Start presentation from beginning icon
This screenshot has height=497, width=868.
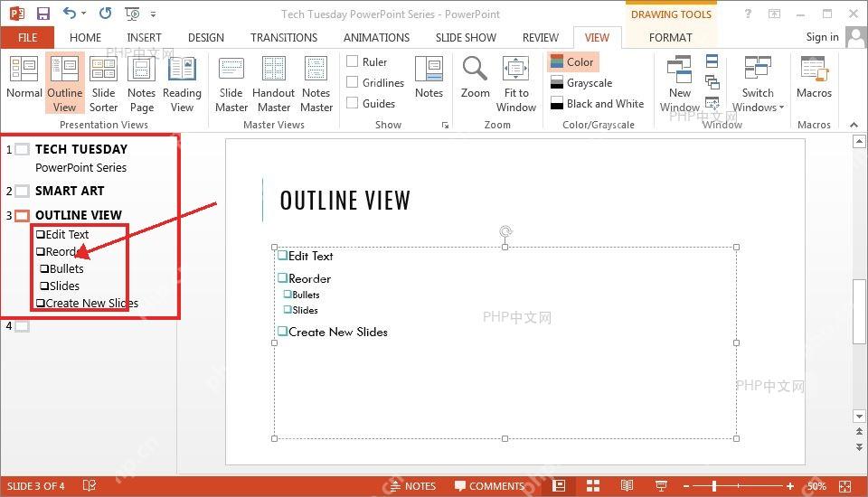click(132, 14)
